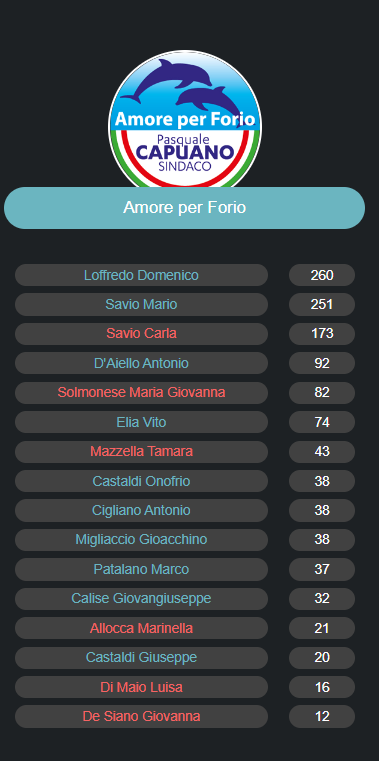Open D'Aiello Antonio entry

pos(141,363)
